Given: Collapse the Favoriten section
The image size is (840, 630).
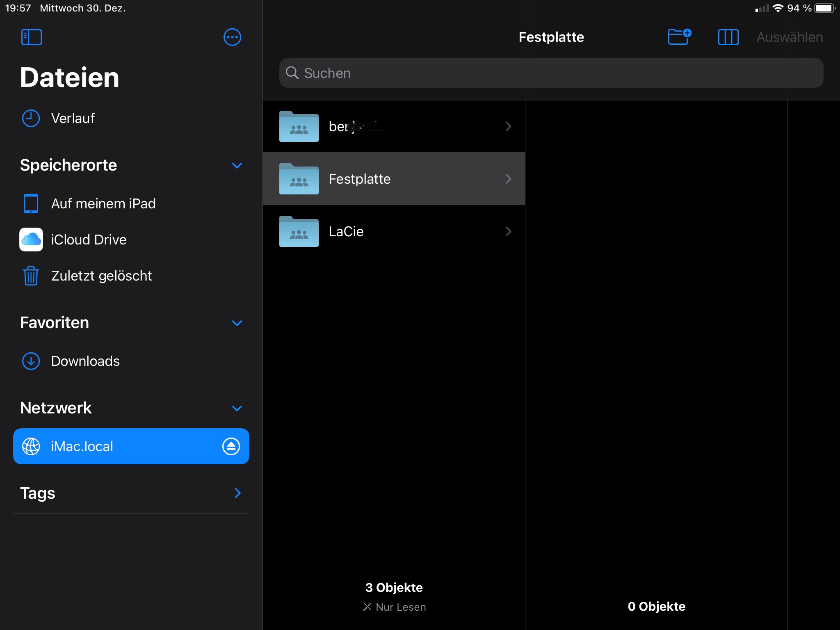Looking at the screenshot, I should 237,323.
